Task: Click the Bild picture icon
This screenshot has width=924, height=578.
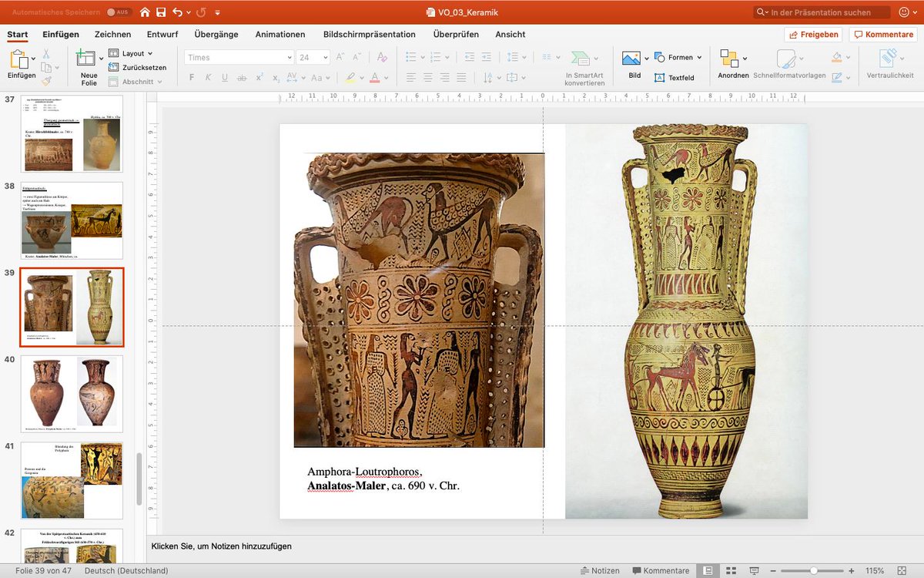Action: pyautogui.click(x=631, y=59)
